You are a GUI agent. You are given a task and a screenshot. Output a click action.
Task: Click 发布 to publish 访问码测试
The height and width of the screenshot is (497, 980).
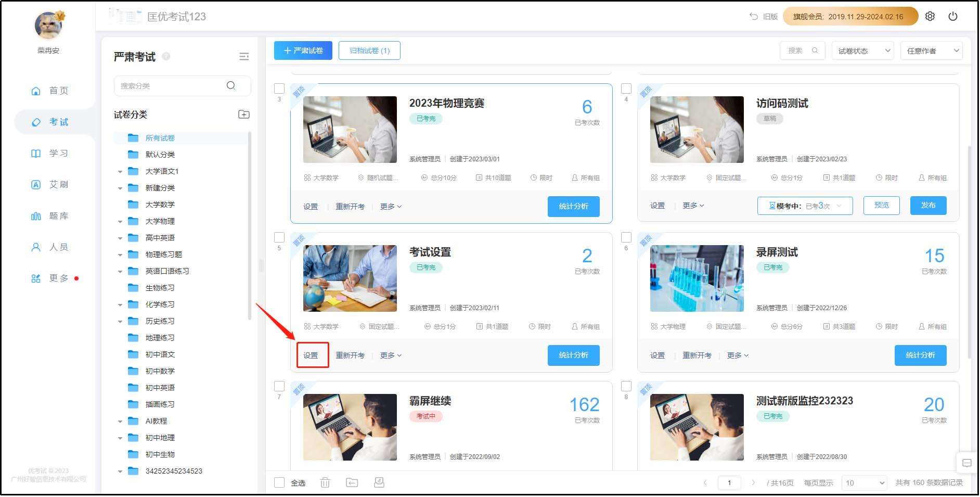tap(928, 205)
